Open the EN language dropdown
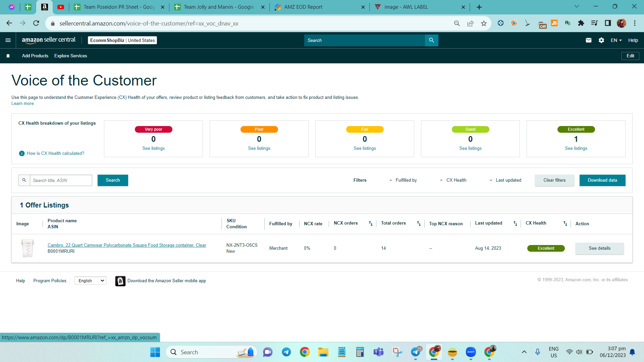 pos(616,40)
